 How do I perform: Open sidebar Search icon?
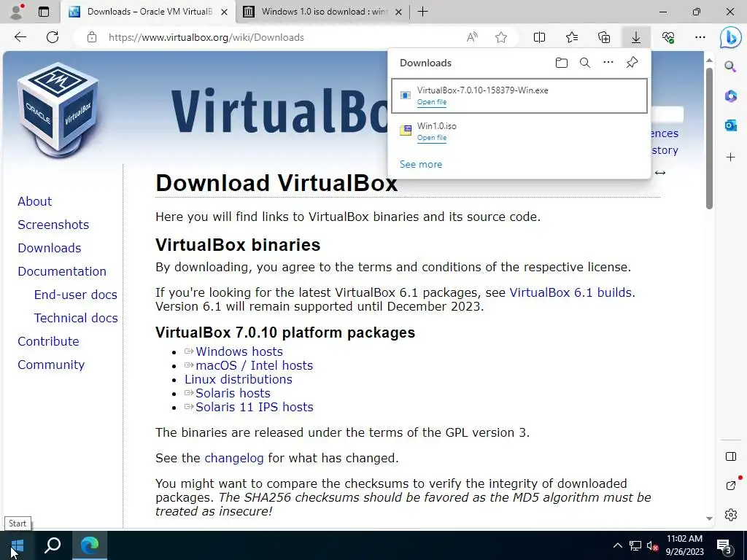730,66
